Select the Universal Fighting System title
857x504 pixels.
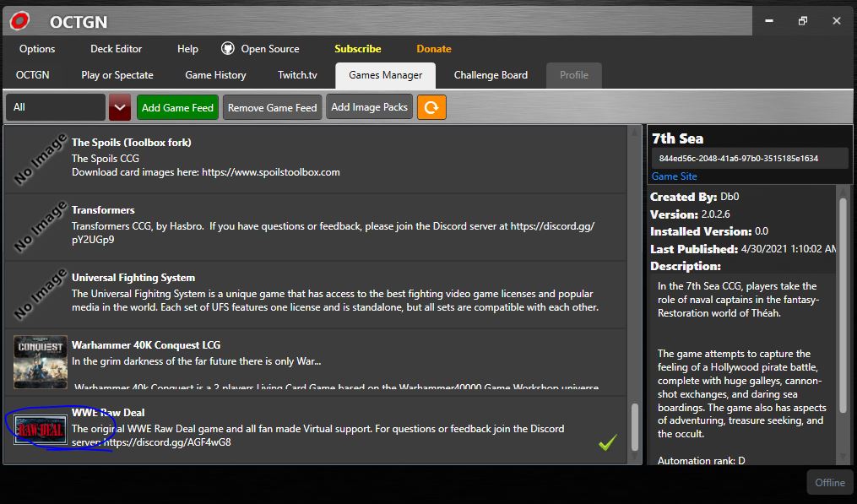133,278
